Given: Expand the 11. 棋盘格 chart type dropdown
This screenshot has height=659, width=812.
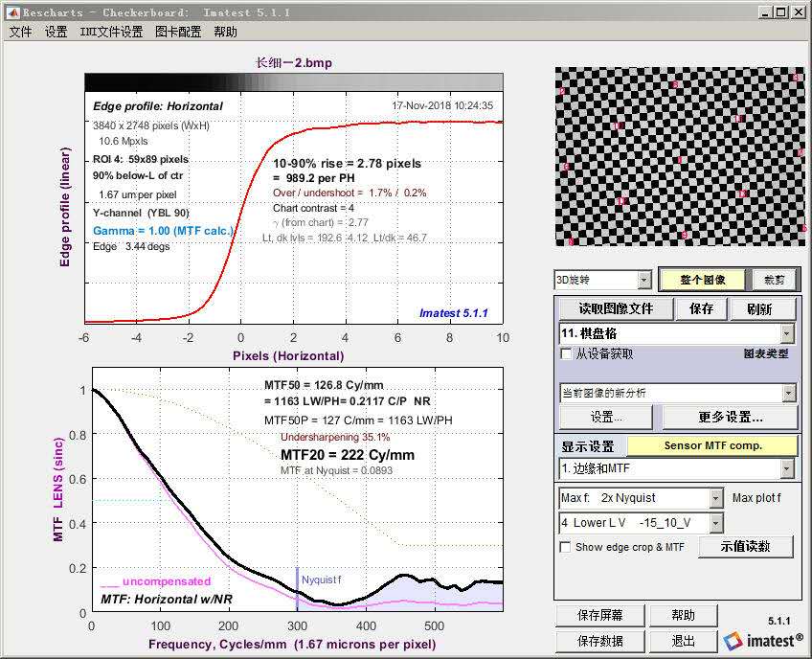Looking at the screenshot, I should (x=787, y=333).
